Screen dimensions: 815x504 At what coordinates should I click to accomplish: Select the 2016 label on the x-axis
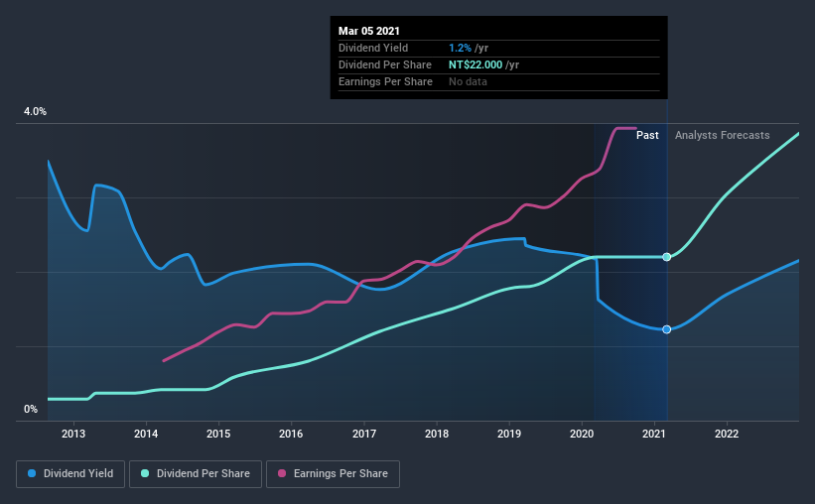[x=291, y=434]
